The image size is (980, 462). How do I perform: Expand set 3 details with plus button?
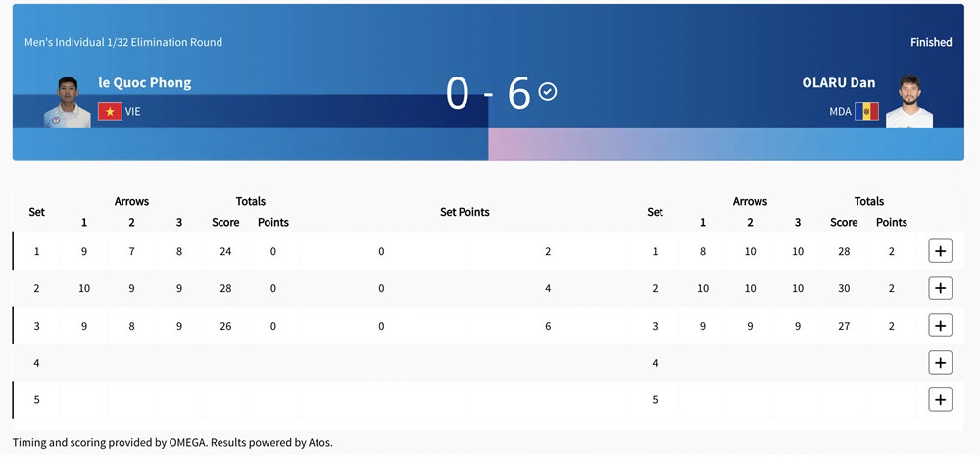pos(940,326)
